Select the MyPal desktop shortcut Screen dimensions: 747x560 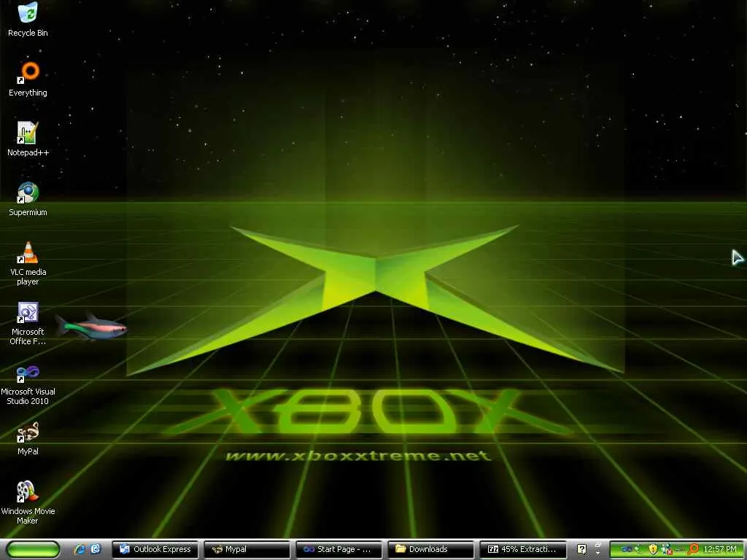pos(28,438)
